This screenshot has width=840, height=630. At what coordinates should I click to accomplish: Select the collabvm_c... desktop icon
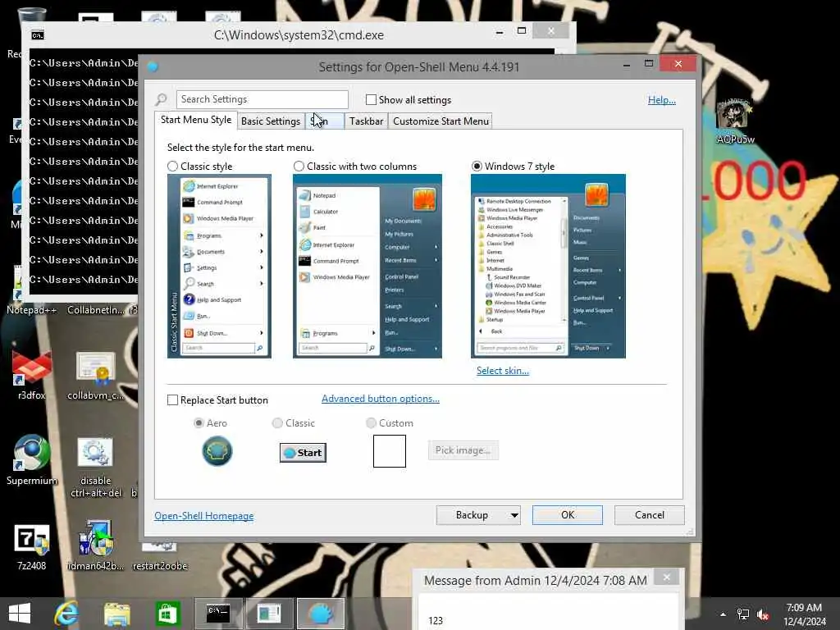(95, 374)
